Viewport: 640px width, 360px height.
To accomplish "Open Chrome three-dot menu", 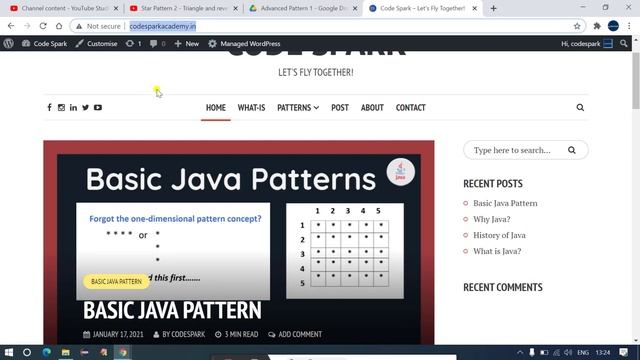I will click(x=629, y=26).
